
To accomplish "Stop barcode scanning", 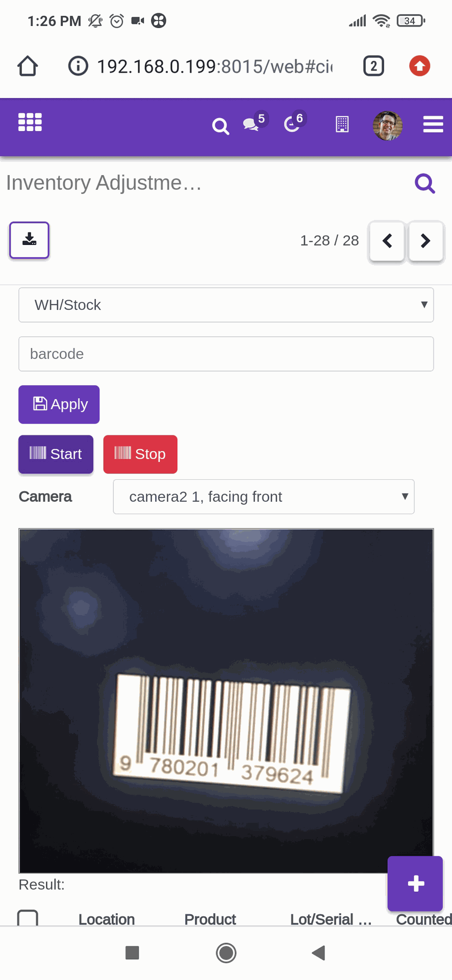I will [140, 454].
